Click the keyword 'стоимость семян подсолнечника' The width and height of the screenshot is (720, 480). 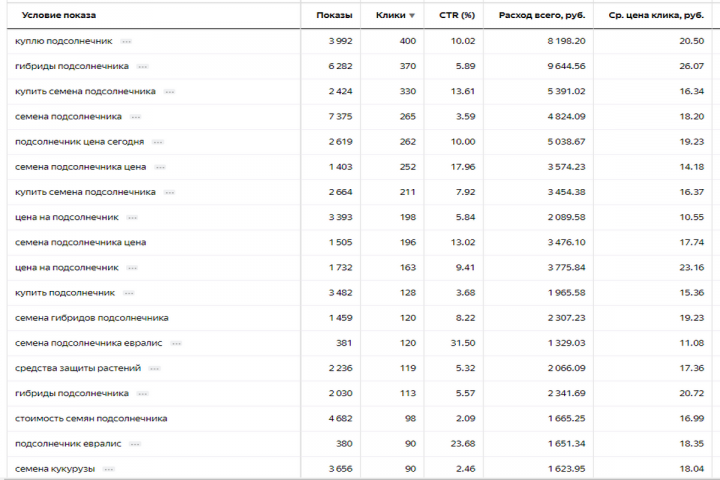[x=91, y=418]
